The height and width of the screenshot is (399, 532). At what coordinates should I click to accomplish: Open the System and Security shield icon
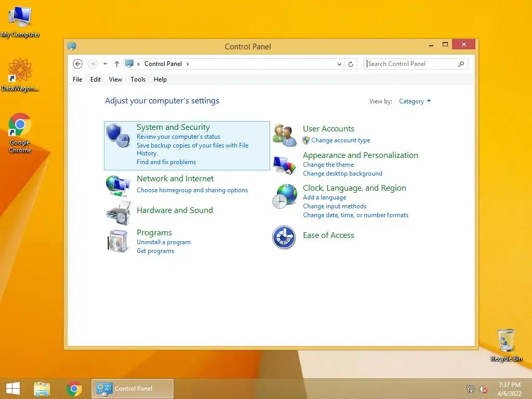(118, 136)
